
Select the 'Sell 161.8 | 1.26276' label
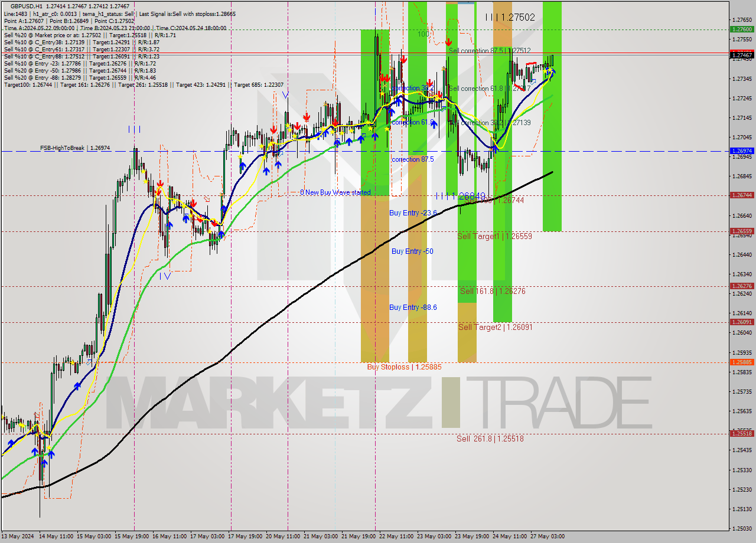pos(493,292)
